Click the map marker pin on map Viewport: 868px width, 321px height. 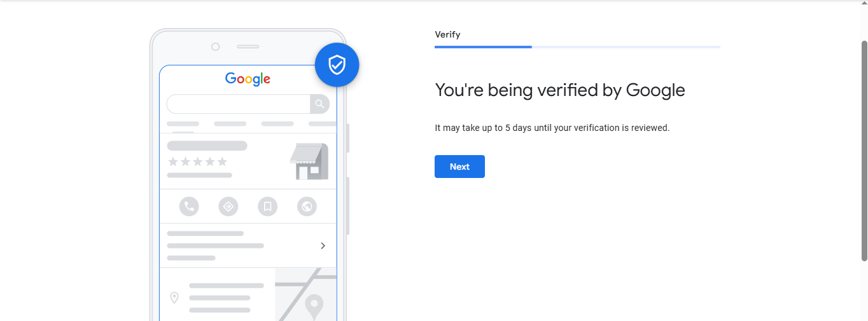[x=314, y=305]
